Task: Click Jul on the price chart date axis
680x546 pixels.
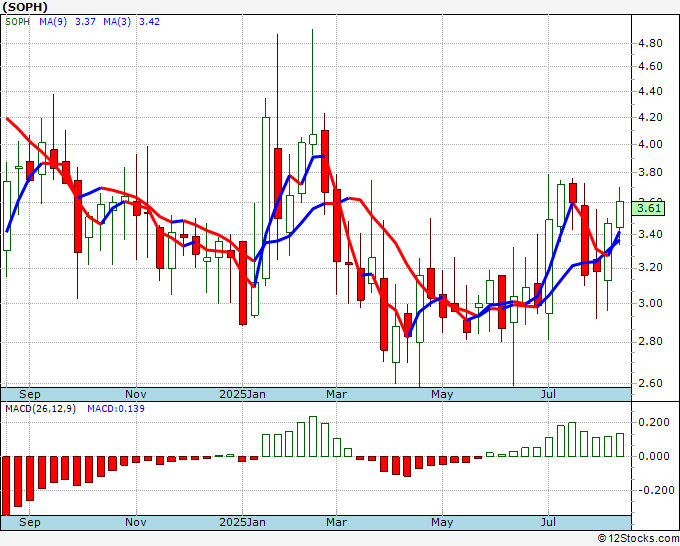Action: (x=549, y=394)
